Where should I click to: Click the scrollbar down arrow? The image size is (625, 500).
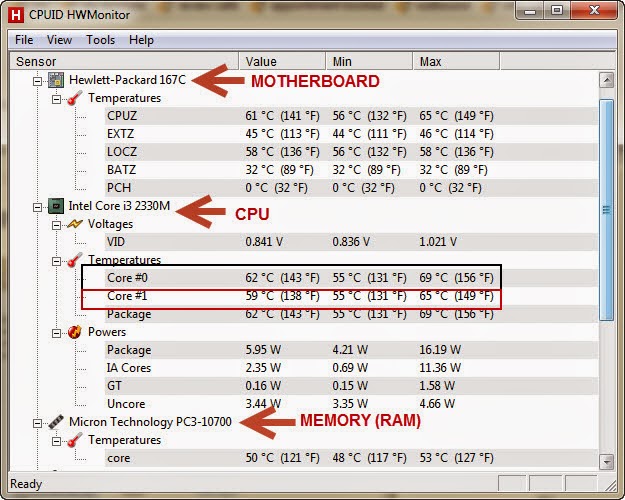pyautogui.click(x=606, y=462)
